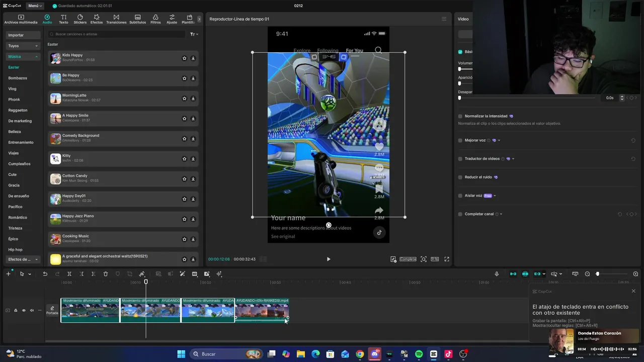Click the Aparición fade-in slider handle

coord(459,83)
